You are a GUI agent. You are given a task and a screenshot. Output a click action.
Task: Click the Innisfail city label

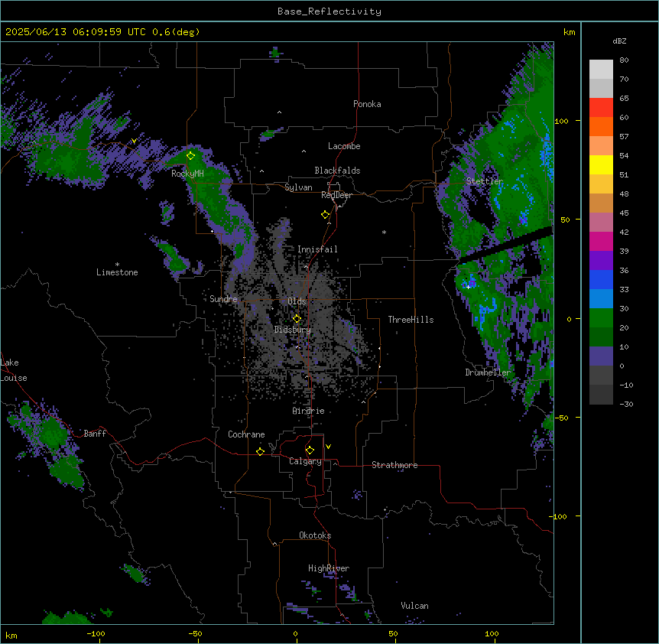tap(317, 249)
